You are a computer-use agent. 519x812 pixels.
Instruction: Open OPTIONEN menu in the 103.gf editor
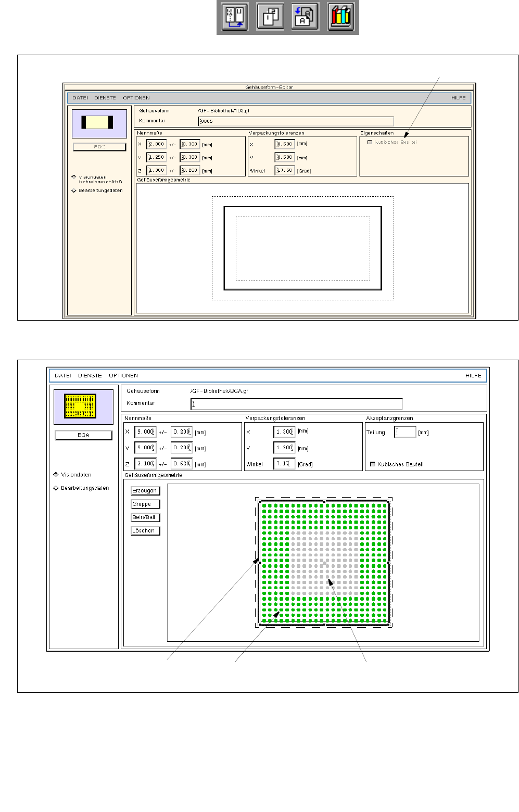(136, 98)
